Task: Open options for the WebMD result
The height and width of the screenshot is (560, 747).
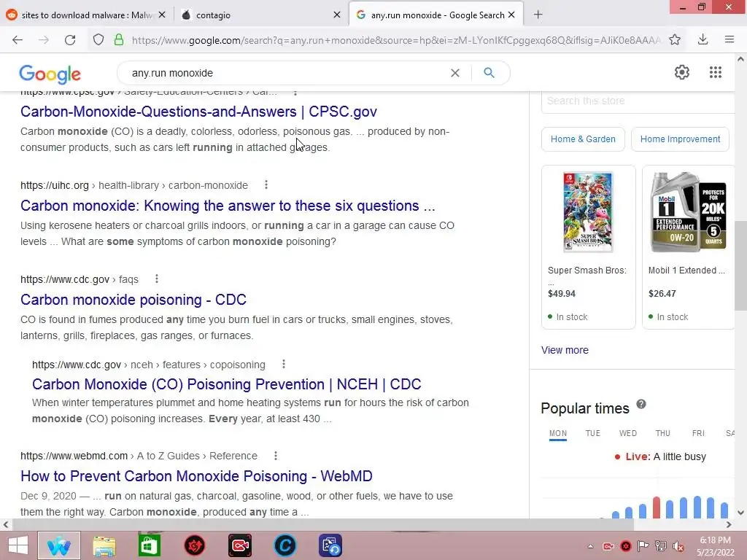Action: coord(275,456)
